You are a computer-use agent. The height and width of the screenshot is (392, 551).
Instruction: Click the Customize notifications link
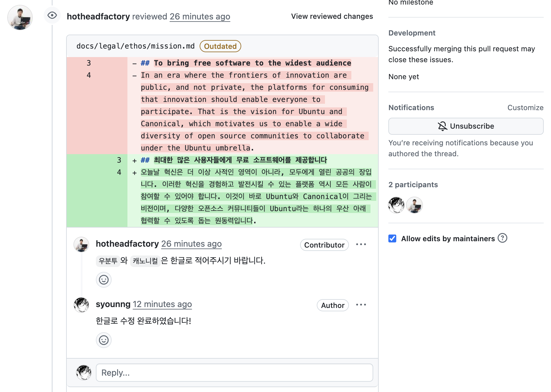tap(525, 107)
